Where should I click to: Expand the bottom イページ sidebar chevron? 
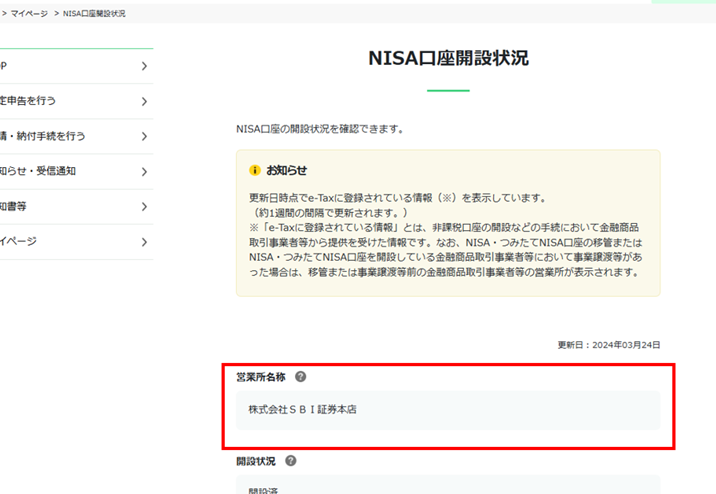[x=144, y=242]
